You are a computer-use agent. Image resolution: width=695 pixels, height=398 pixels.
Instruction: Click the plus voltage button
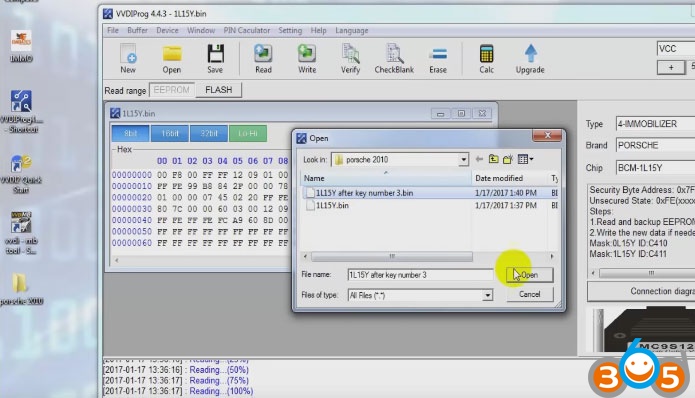click(x=671, y=67)
